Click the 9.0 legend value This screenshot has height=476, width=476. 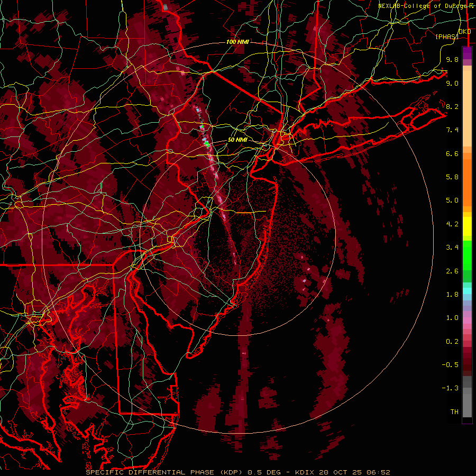click(x=452, y=83)
